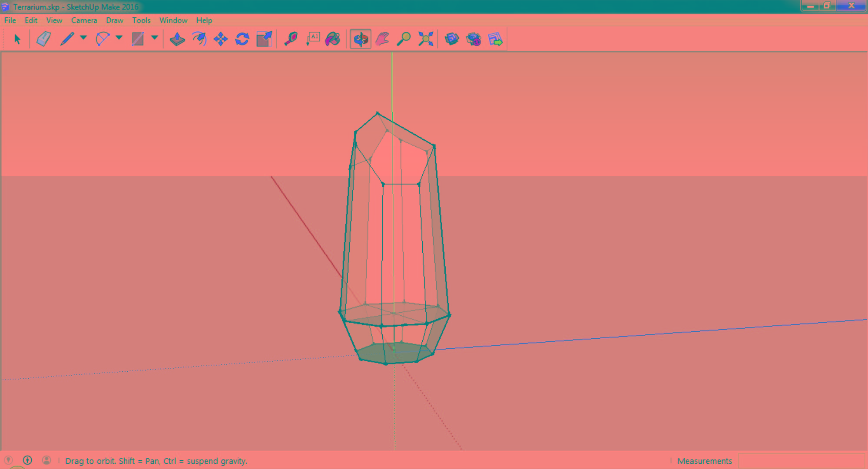Image resolution: width=868 pixels, height=469 pixels.
Task: Select the Rotate tool
Action: click(242, 39)
